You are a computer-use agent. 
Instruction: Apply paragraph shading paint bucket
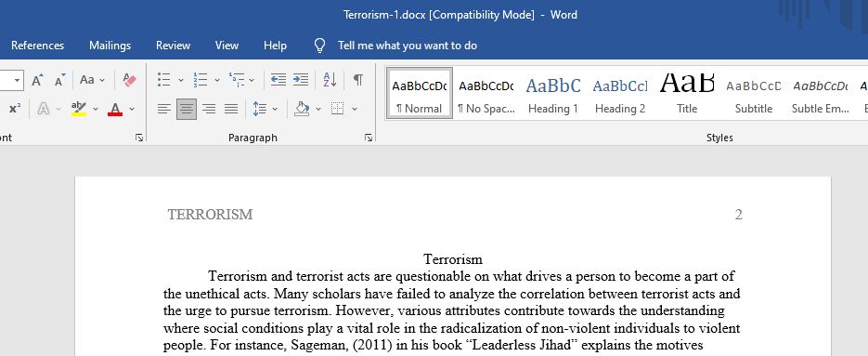pos(302,109)
